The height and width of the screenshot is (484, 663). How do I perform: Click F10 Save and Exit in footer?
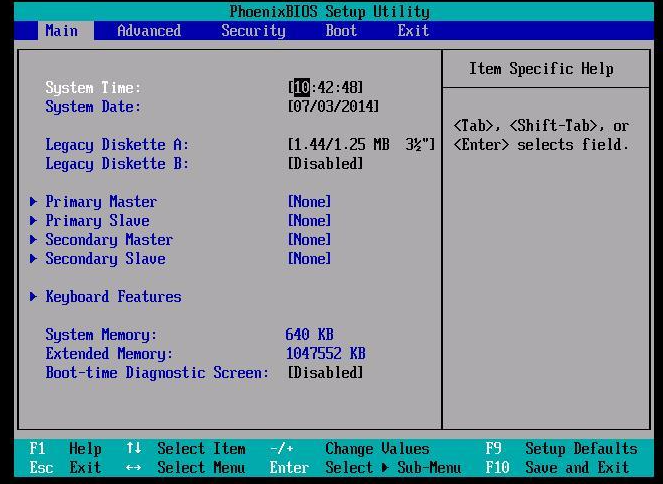click(560, 468)
